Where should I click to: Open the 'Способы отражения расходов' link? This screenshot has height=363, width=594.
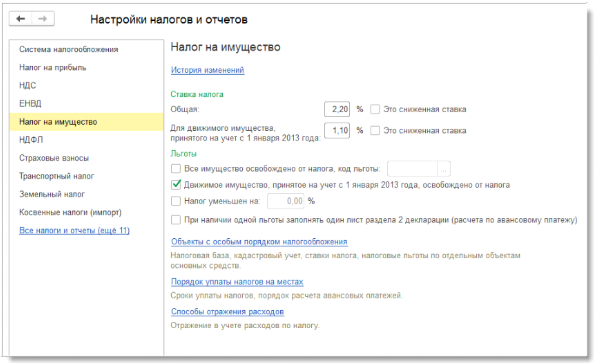click(x=227, y=311)
